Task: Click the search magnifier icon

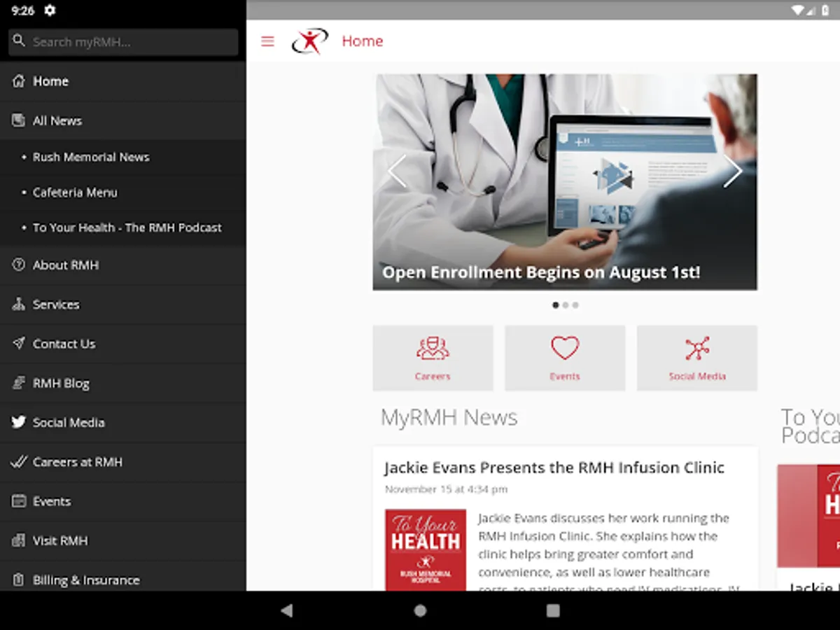Action: click(19, 41)
